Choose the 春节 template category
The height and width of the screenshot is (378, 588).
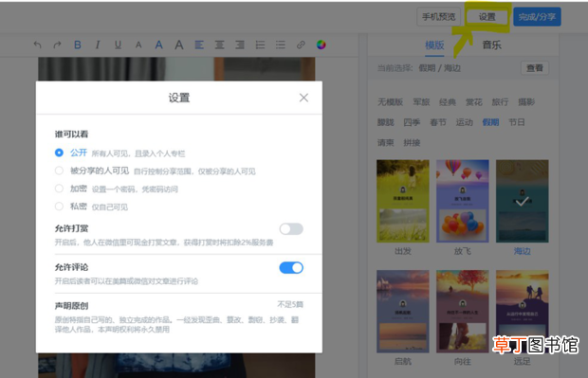click(438, 122)
